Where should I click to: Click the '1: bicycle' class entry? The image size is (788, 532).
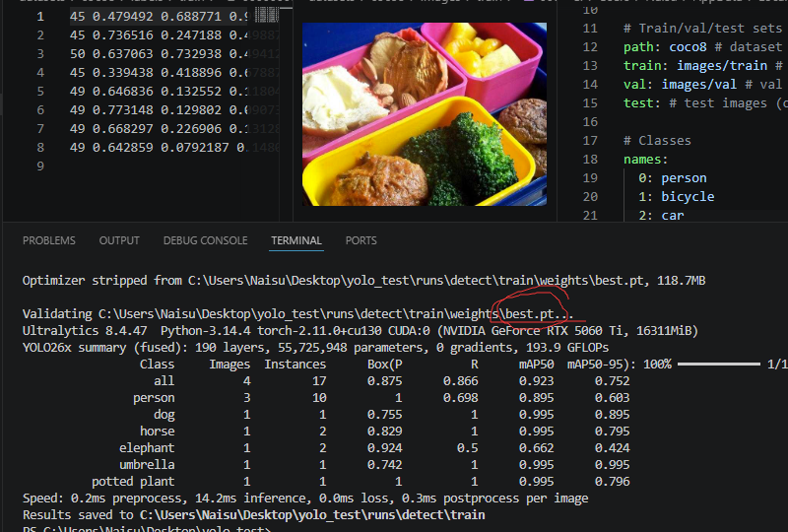pyautogui.click(x=677, y=197)
